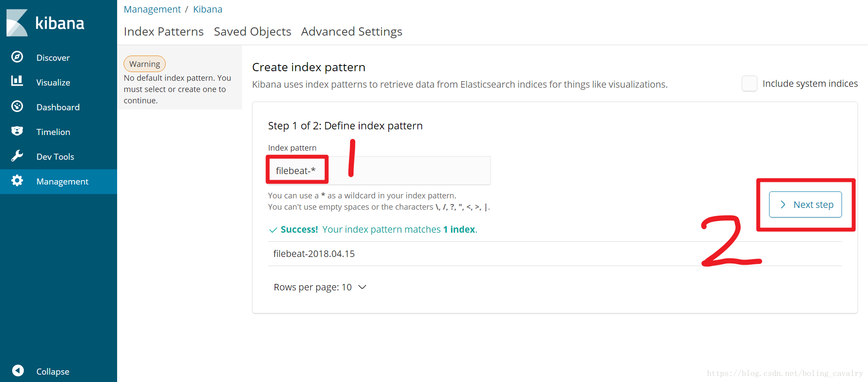Image resolution: width=868 pixels, height=382 pixels.
Task: Switch to Saved Objects tab
Action: tap(252, 32)
